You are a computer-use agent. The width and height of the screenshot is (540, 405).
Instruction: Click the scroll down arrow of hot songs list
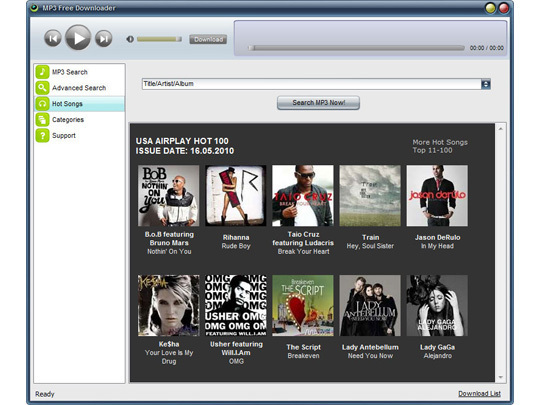coord(500,377)
